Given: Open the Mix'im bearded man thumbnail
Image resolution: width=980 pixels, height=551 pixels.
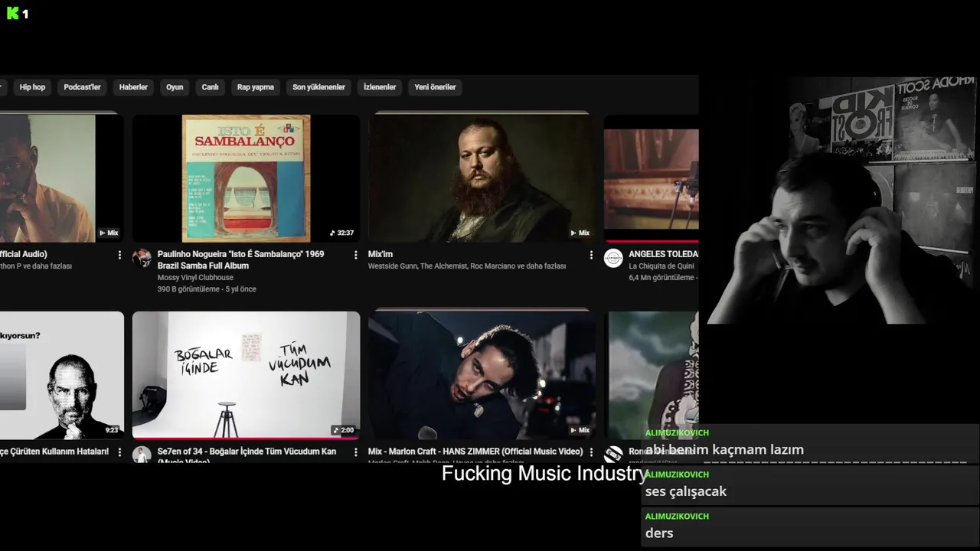Looking at the screenshot, I should point(482,178).
